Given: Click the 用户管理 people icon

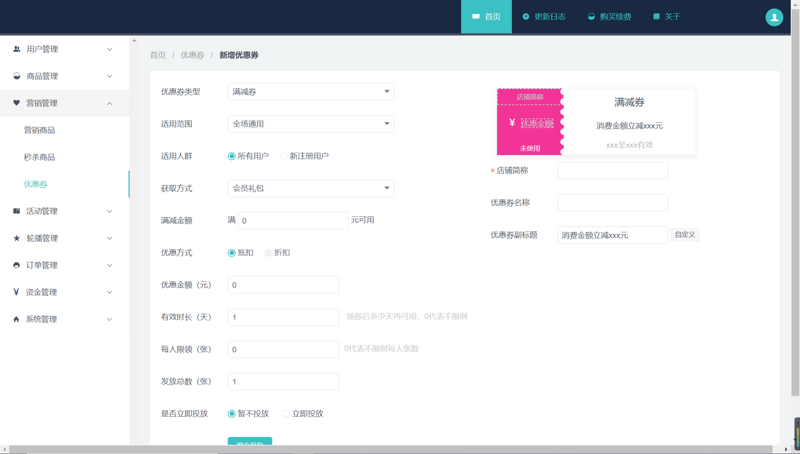Looking at the screenshot, I should click(16, 49).
